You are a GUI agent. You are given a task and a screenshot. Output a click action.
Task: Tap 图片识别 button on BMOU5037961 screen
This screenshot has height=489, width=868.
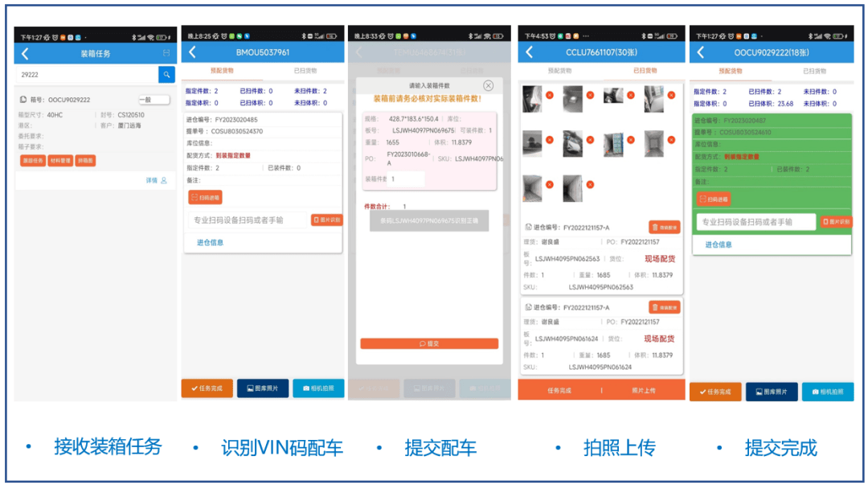pyautogui.click(x=326, y=220)
